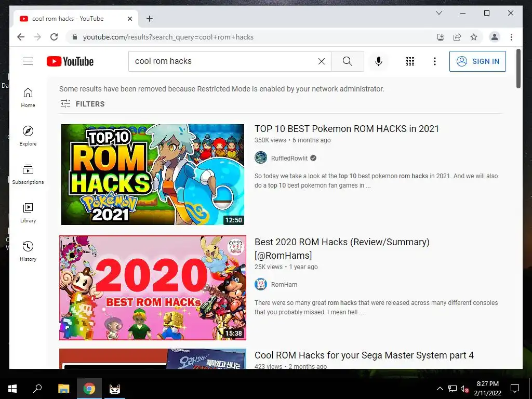Click the RomHam channel avatar
The image size is (532, 399).
tap(261, 284)
